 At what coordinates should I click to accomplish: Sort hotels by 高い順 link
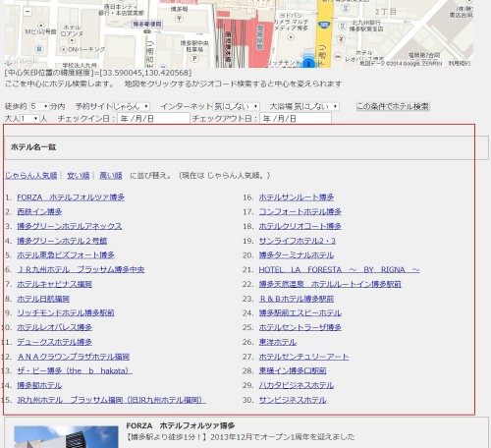click(111, 176)
